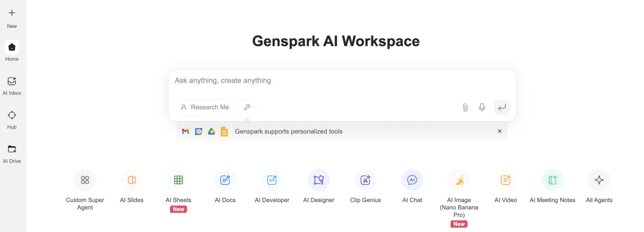Open the AI Slides agent icon
644x232 pixels.
[x=131, y=180]
